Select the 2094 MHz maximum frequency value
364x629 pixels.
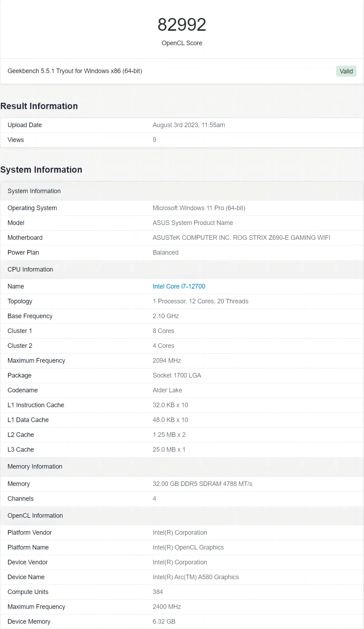click(x=167, y=360)
